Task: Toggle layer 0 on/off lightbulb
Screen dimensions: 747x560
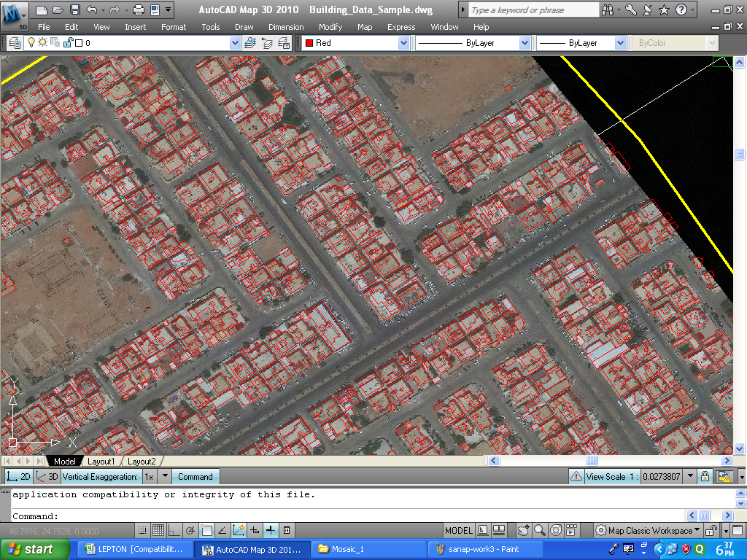Action: (x=31, y=43)
